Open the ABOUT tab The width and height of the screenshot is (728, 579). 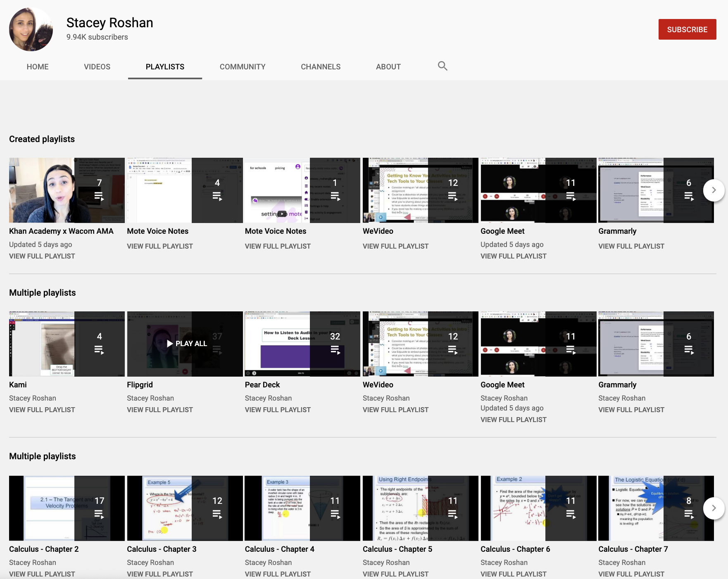coord(388,66)
